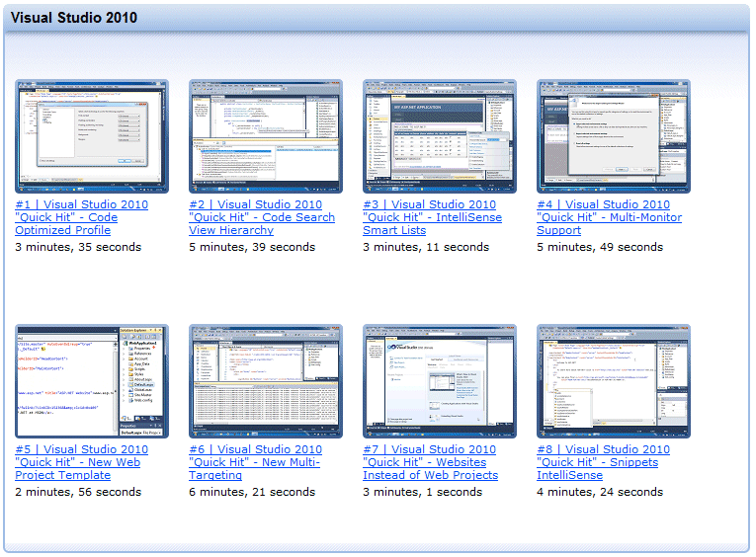
Task: Open thumbnail for video #2 Code Search View Hierarchy
Action: (x=266, y=136)
